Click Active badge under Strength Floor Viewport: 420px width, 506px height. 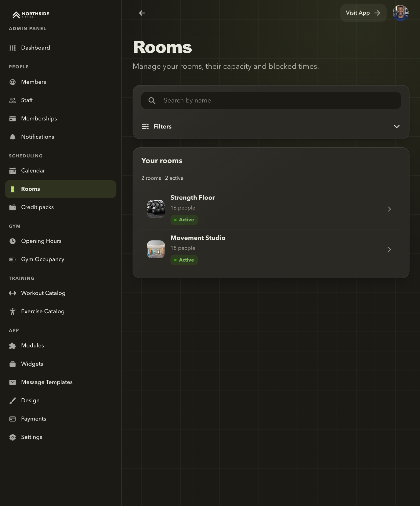[x=184, y=220]
